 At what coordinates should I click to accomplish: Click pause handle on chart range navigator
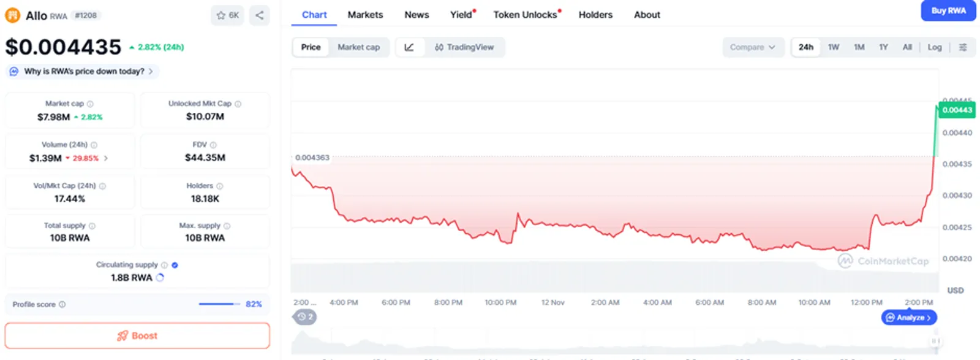(x=935, y=341)
